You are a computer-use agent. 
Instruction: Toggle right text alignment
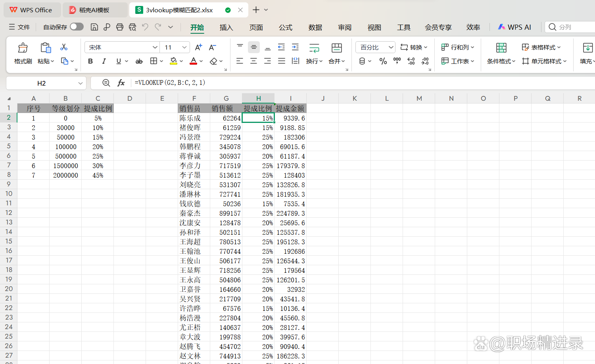[268, 61]
